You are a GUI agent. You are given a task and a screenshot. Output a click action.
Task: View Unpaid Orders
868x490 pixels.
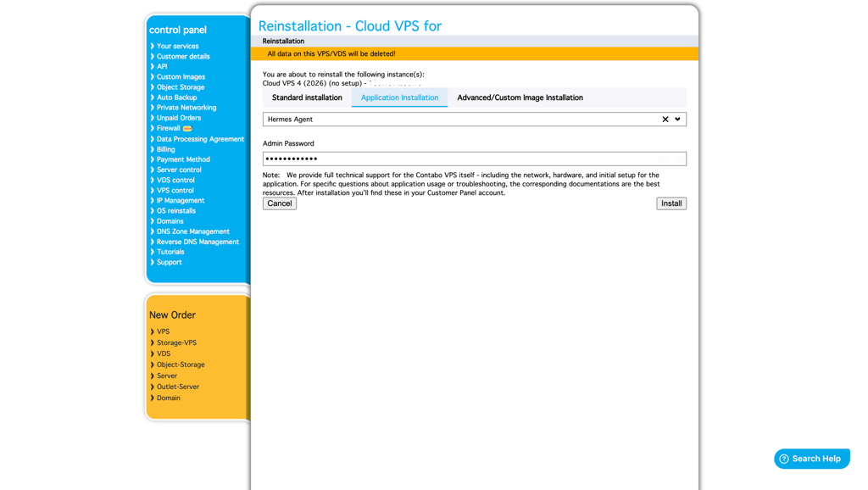(179, 118)
